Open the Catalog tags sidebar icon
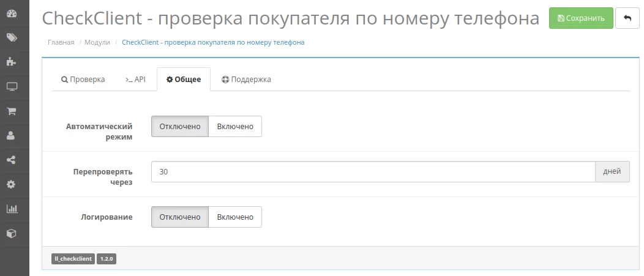Image resolution: width=644 pixels, height=276 pixels. (x=12, y=38)
